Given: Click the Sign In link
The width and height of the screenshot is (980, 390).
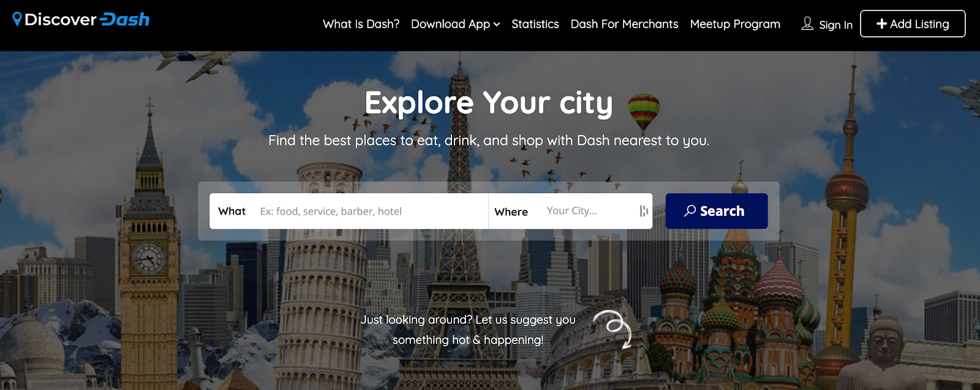Looking at the screenshot, I should point(835,25).
